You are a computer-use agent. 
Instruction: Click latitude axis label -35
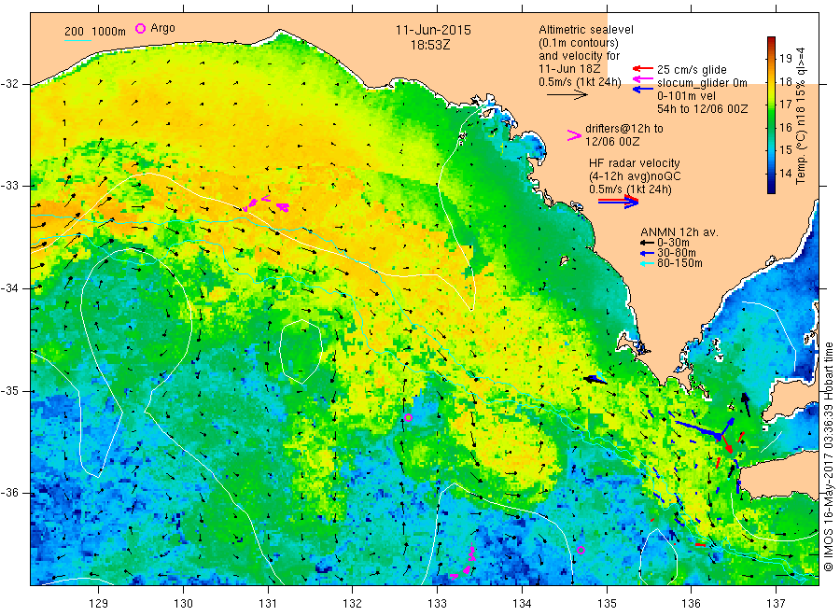(x=9, y=390)
